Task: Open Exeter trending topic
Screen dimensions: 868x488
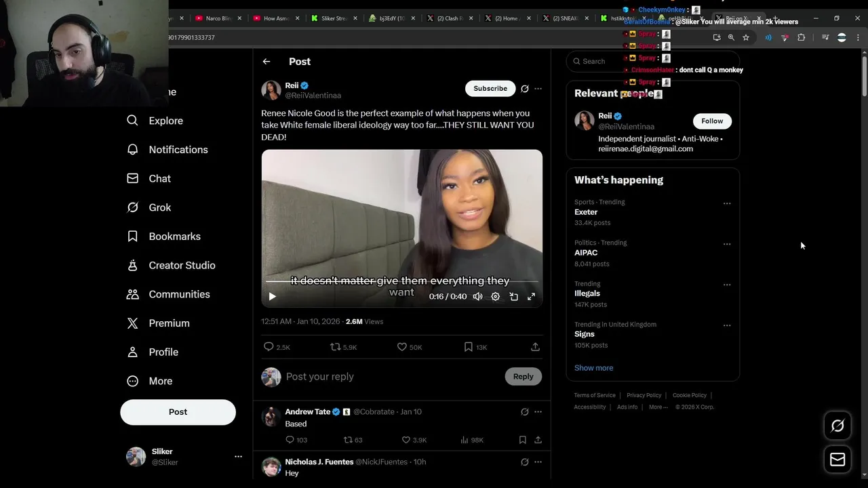Action: (x=586, y=212)
